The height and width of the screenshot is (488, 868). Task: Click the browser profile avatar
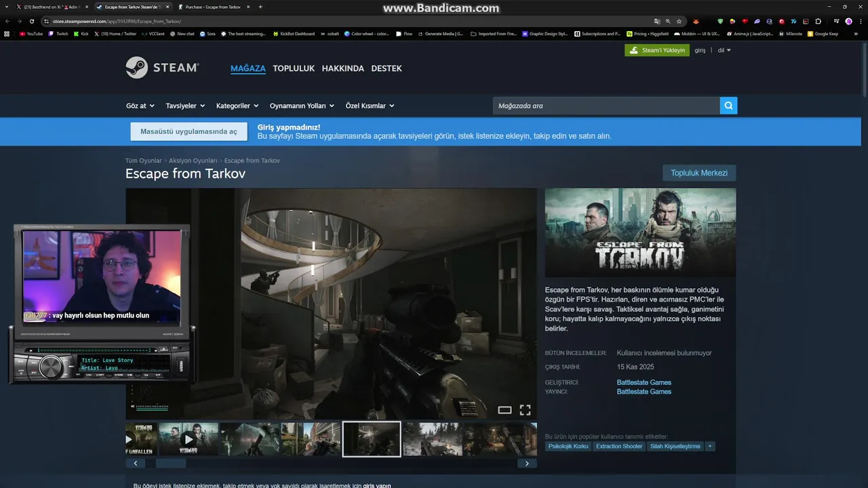coord(848,21)
